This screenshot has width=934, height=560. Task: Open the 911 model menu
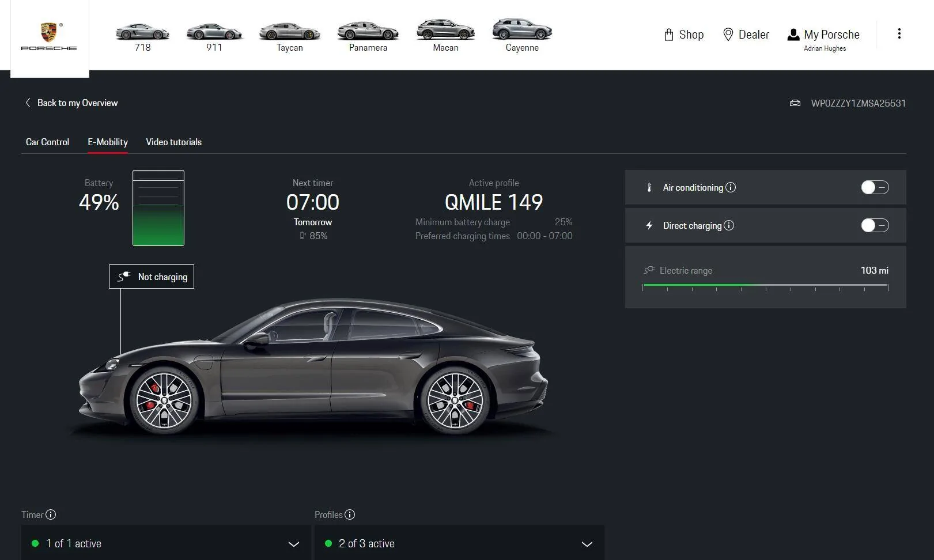(x=214, y=37)
